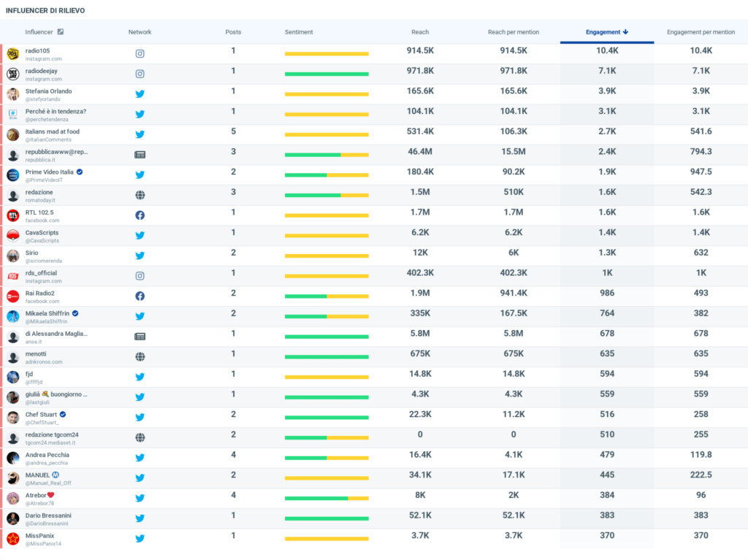
Task: Click the Twitter icon for Chef Stuart
Action: pyautogui.click(x=140, y=417)
